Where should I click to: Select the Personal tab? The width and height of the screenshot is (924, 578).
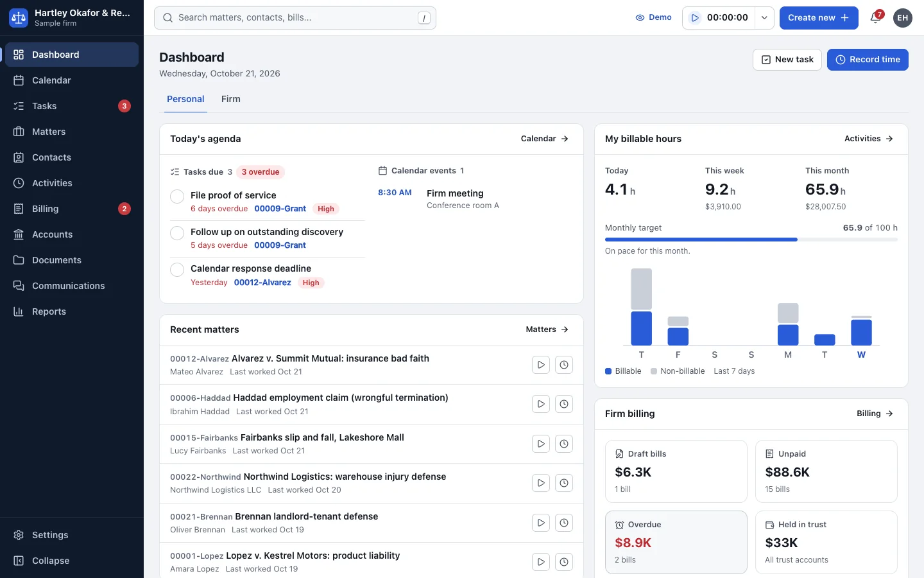point(185,99)
